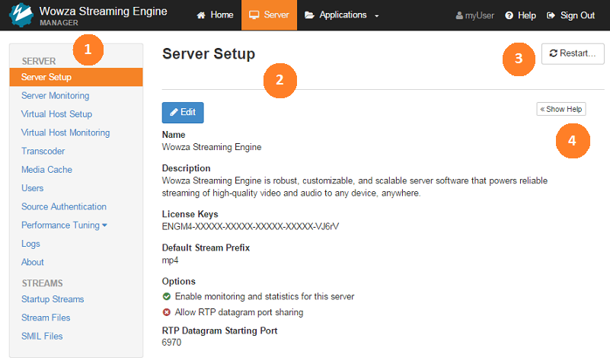Viewport: 610px width, 364px height.
Task: Expand the Performance Tuning submenu
Action: (x=64, y=225)
